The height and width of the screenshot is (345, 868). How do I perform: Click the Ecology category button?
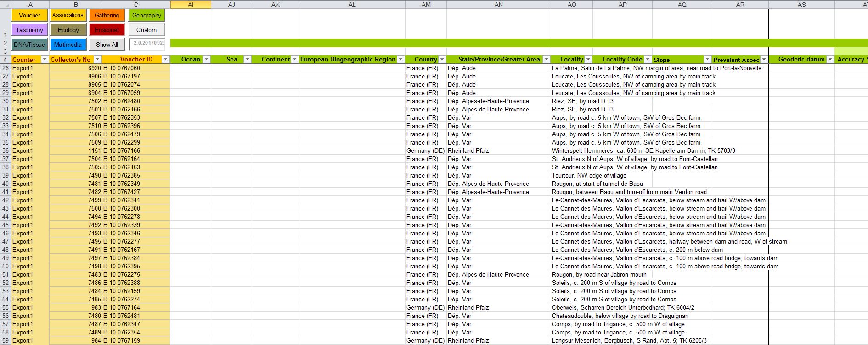(x=68, y=30)
